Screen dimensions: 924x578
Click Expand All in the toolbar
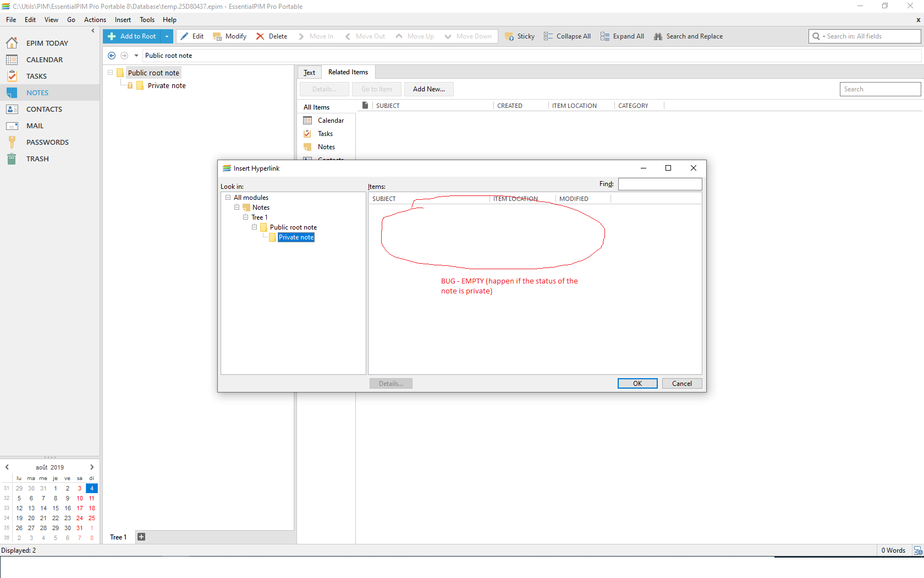622,36
